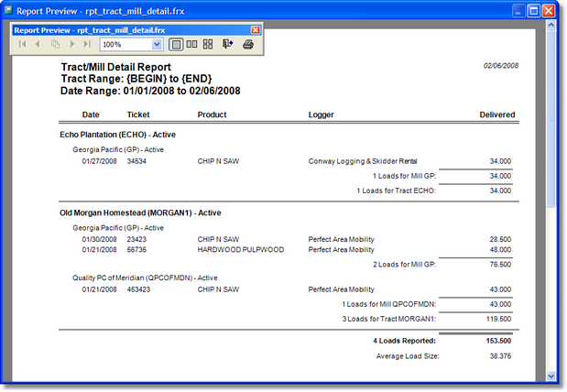Click Tract Range {BEGIN} to {END} line

pos(136,79)
